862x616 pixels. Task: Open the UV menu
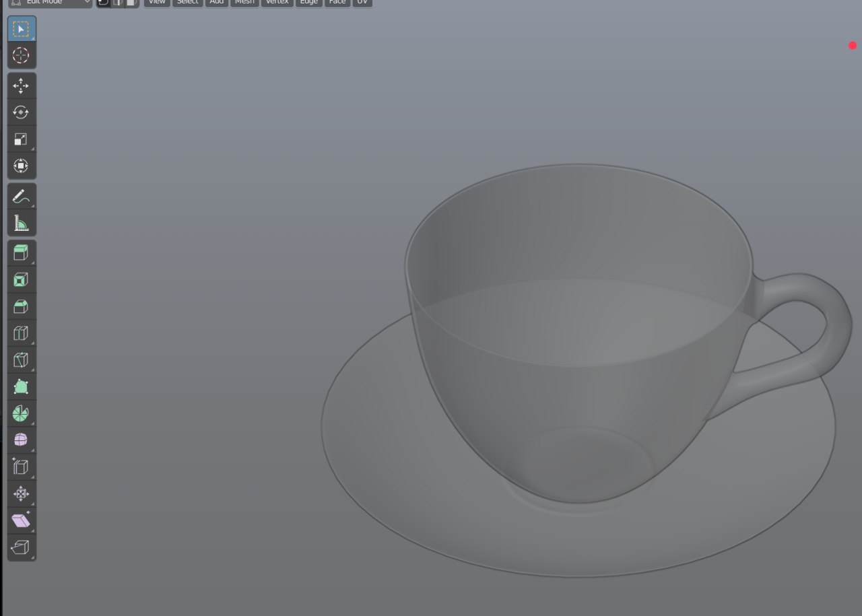(x=362, y=3)
